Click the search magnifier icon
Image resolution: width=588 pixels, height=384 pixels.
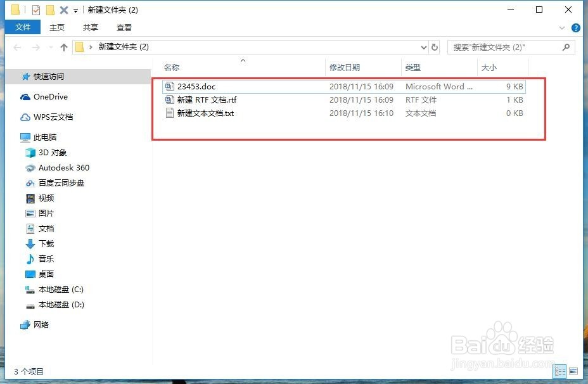tap(566, 48)
